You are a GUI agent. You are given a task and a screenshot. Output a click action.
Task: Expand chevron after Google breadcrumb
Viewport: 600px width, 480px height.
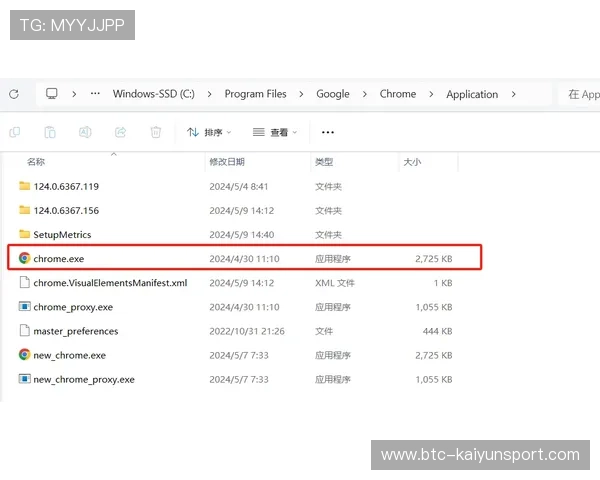click(364, 94)
